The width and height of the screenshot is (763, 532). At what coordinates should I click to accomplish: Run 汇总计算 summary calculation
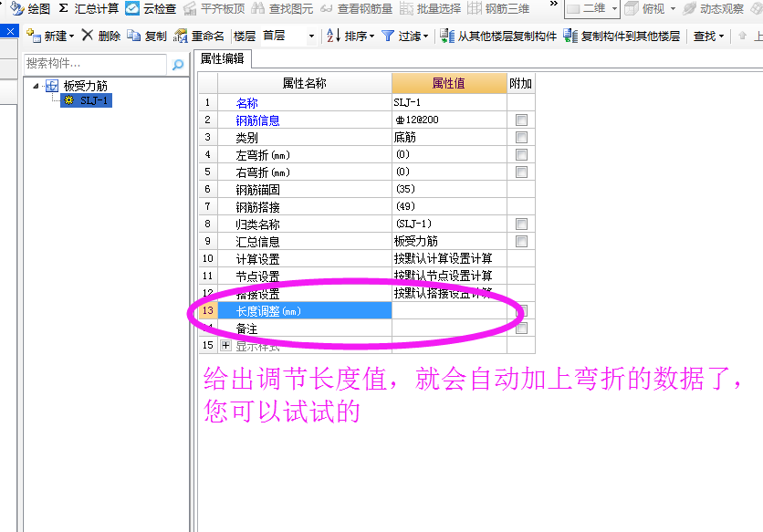click(89, 8)
